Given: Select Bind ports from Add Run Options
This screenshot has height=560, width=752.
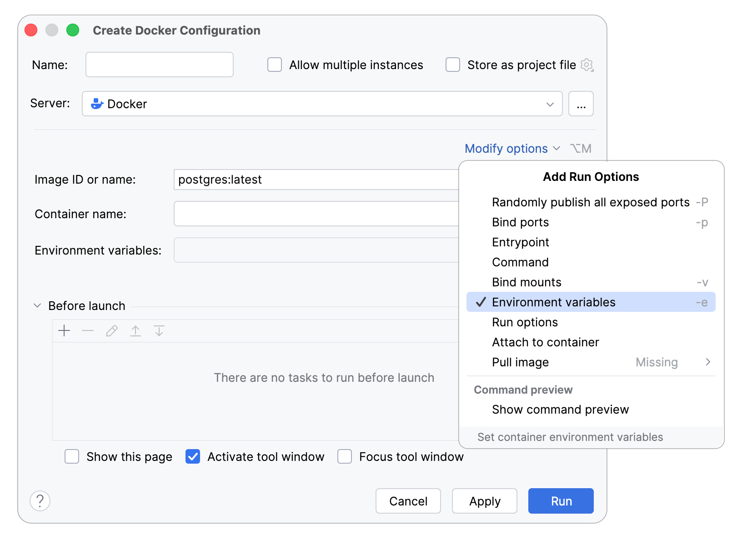Looking at the screenshot, I should (520, 222).
